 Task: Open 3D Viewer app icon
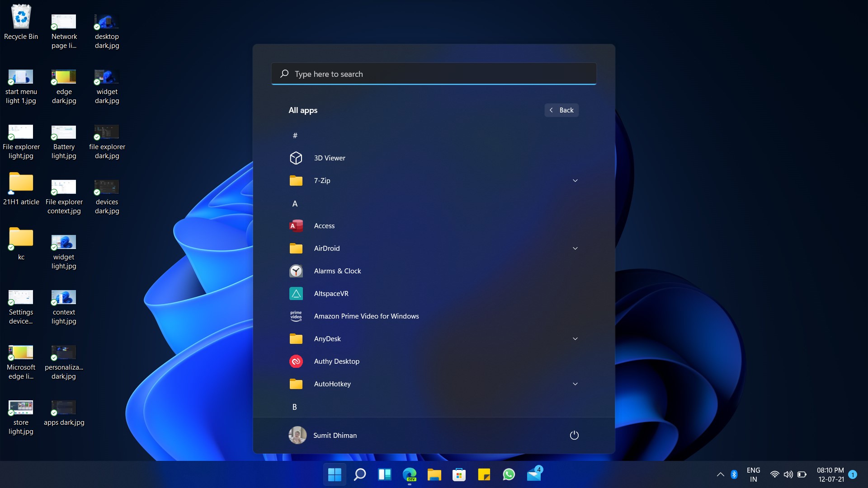tap(296, 158)
